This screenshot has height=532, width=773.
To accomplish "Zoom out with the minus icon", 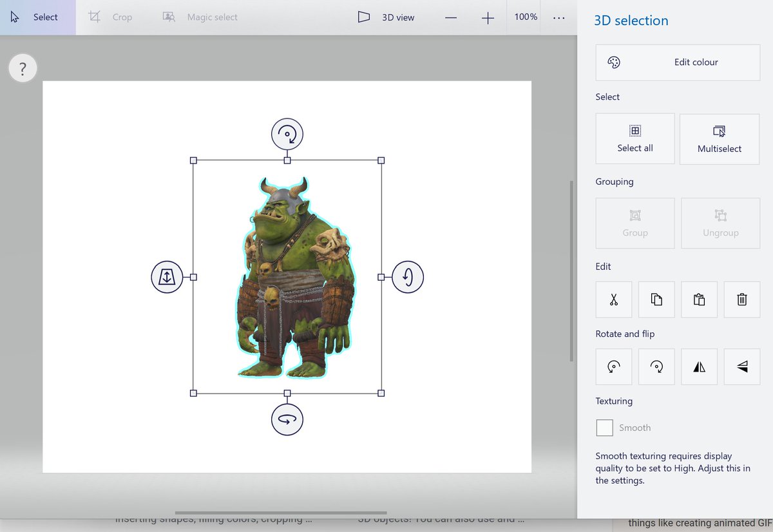I will [x=451, y=18].
